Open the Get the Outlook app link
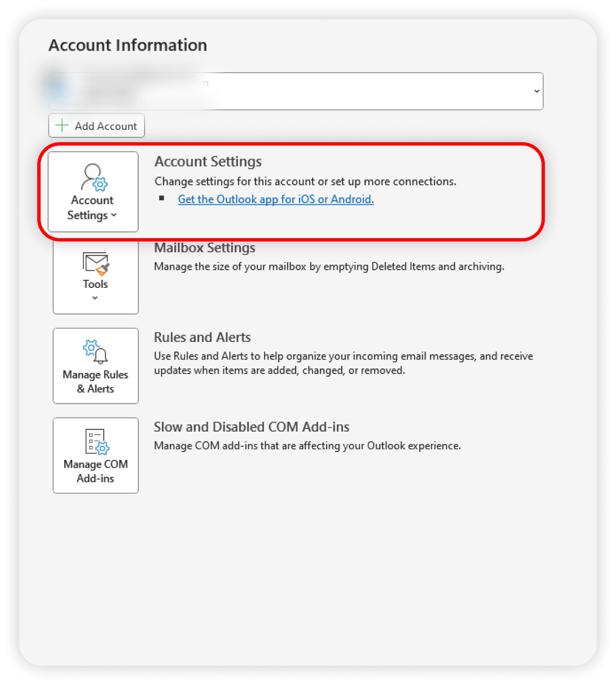 275,199
